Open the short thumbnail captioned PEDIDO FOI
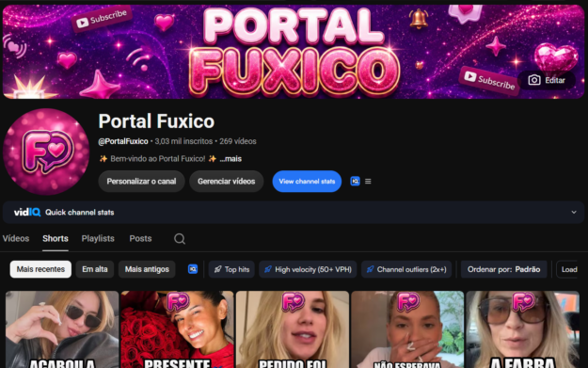 tap(293, 329)
